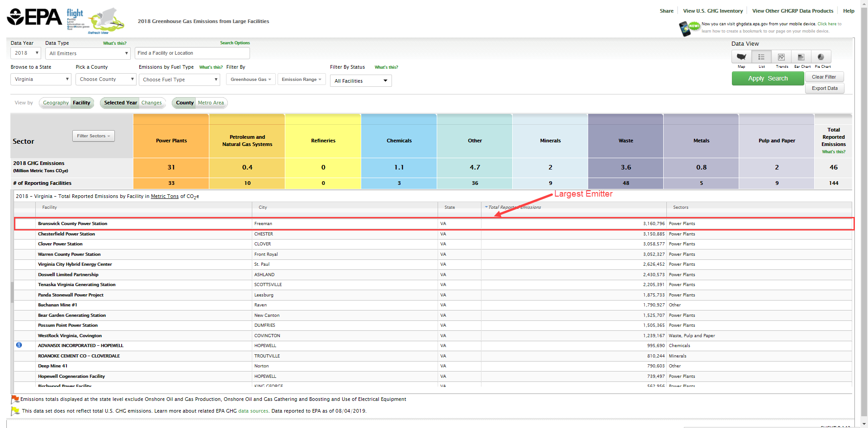The height and width of the screenshot is (428, 868).
Task: Expand the Greenhouse Gas filter
Action: [x=251, y=80]
